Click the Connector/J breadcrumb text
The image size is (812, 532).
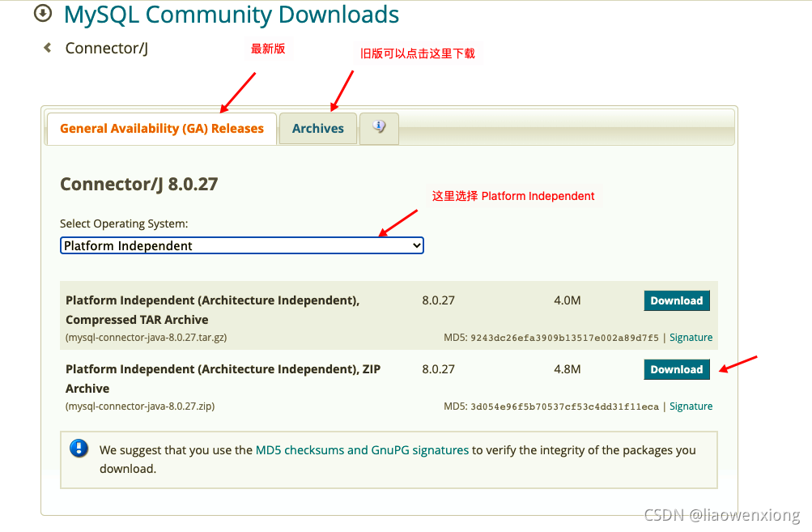tap(106, 49)
